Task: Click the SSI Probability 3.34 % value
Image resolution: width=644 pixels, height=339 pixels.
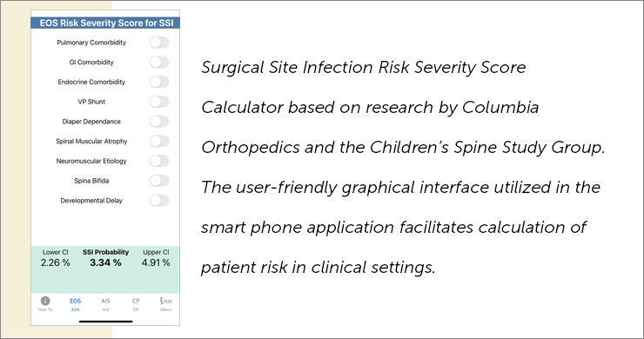Action: (x=105, y=263)
